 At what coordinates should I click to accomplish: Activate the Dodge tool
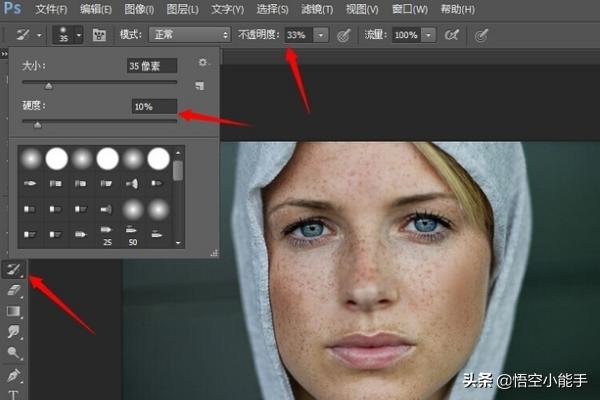point(14,353)
